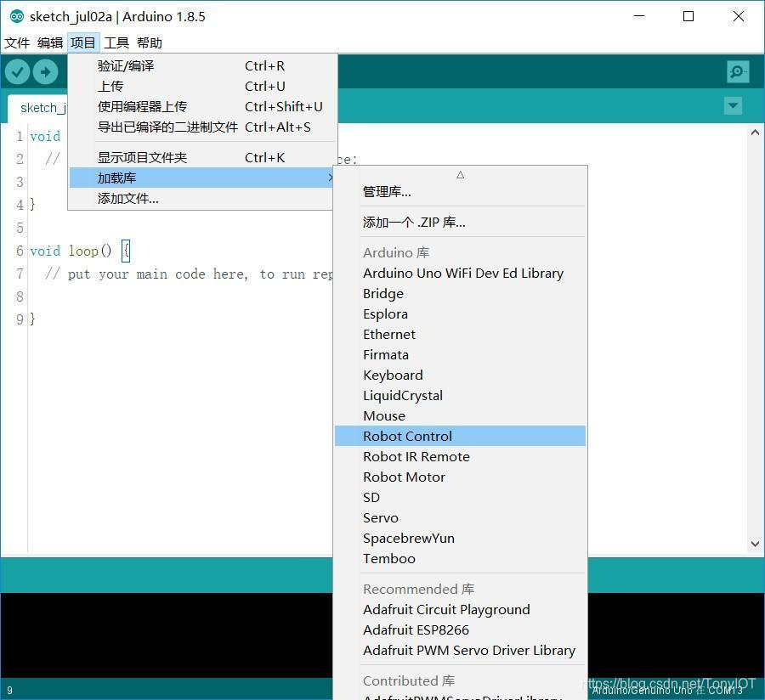Image resolution: width=765 pixels, height=700 pixels.
Task: Select the Servo library
Action: 460,517
